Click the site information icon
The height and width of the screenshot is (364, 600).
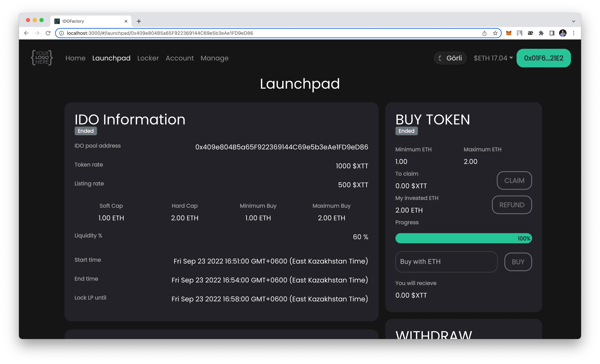coord(62,33)
